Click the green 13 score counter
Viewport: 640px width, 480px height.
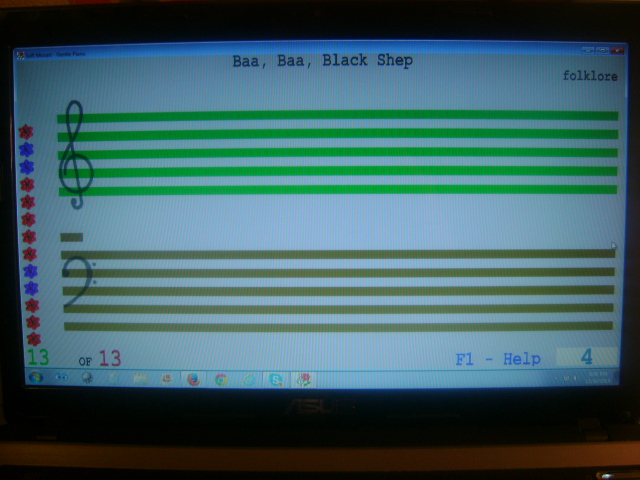click(38, 358)
